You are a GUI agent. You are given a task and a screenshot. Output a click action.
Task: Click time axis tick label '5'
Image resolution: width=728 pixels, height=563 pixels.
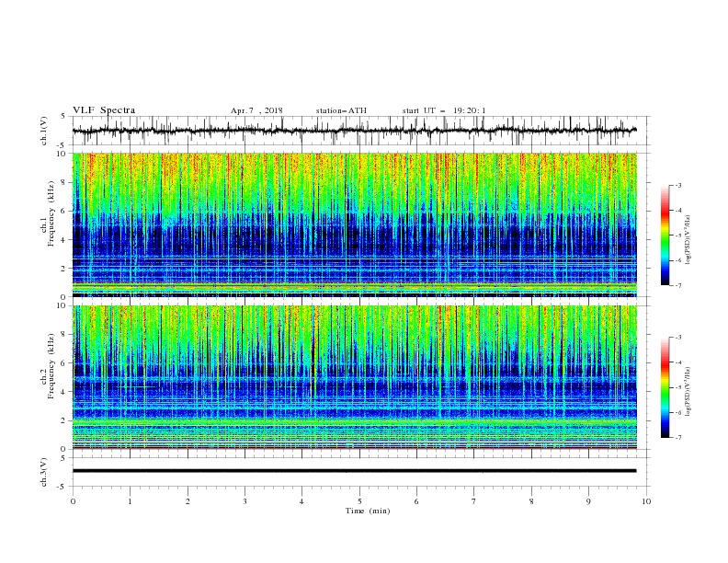(359, 501)
